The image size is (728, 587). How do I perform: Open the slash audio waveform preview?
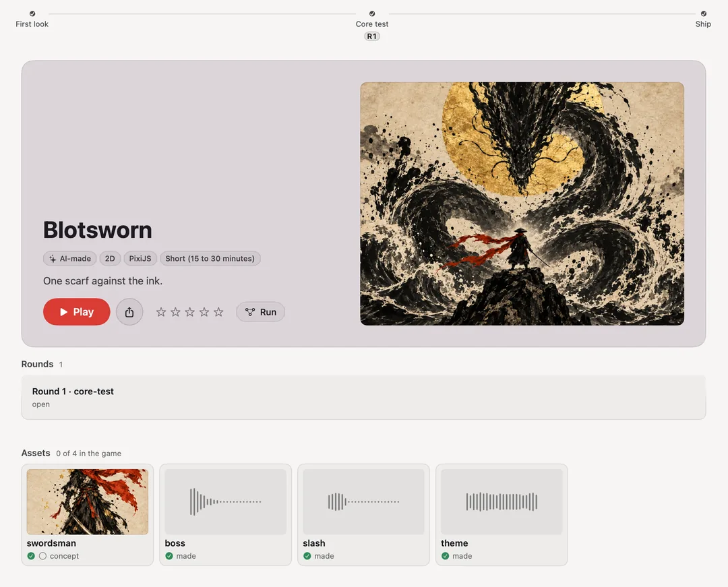363,501
